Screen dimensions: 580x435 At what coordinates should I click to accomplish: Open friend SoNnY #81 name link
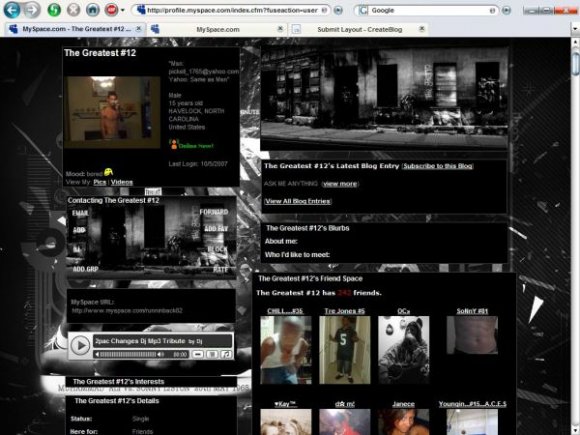click(472, 311)
